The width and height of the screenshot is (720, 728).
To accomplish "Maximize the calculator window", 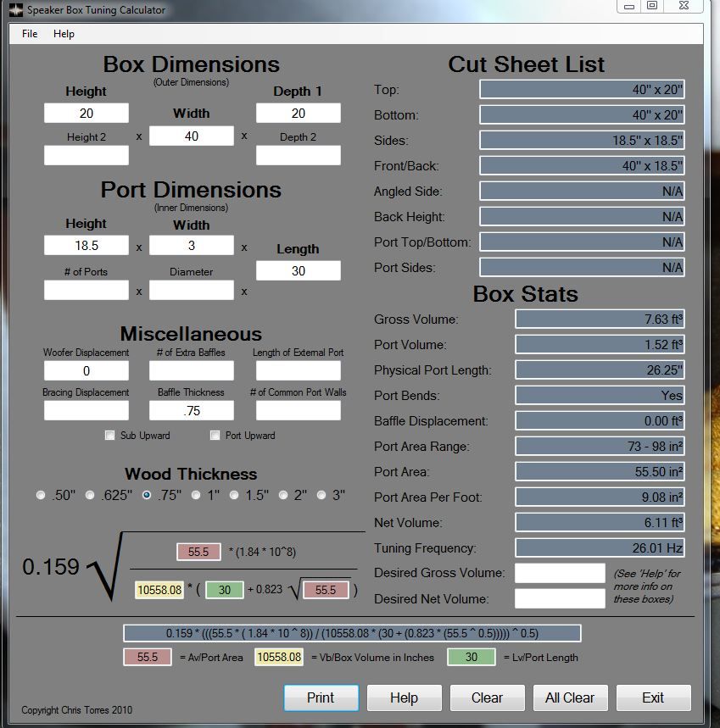I will pyautogui.click(x=652, y=6).
